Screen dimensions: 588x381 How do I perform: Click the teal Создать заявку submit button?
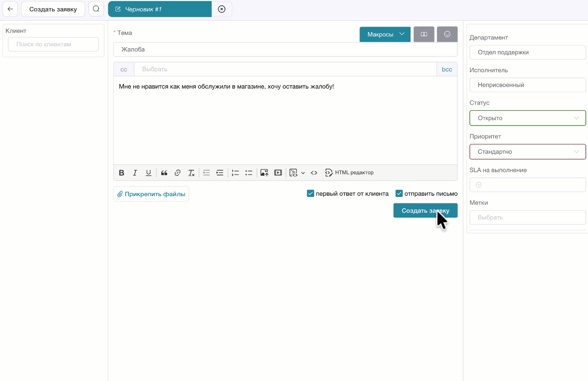pyautogui.click(x=425, y=211)
